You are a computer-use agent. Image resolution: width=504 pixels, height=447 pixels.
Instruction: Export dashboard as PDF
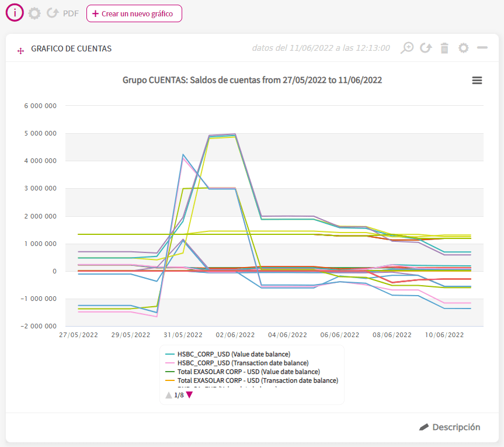[x=71, y=13]
